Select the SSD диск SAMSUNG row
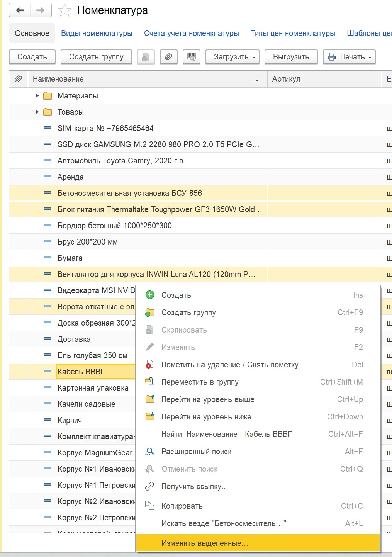This screenshot has height=557, width=392. (x=200, y=144)
